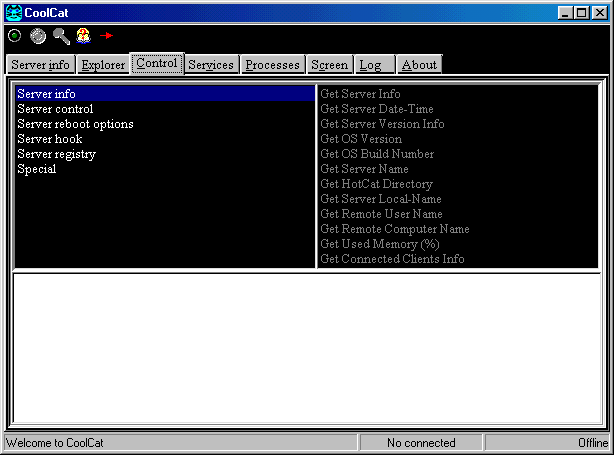Viewport: 614px width, 455px height.
Task: Click the red arrow toolbar icon
Action: point(106,36)
